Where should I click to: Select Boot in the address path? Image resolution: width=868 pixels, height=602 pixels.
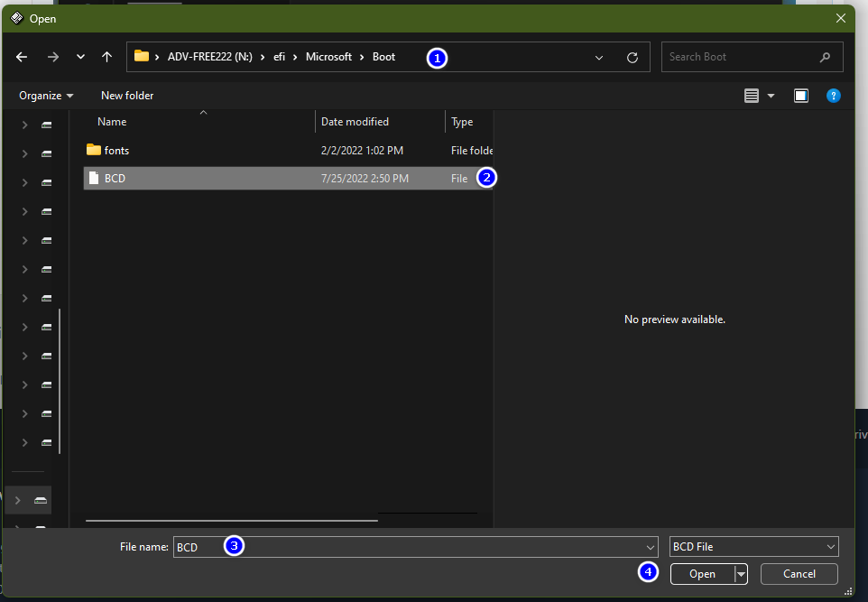[x=383, y=57]
